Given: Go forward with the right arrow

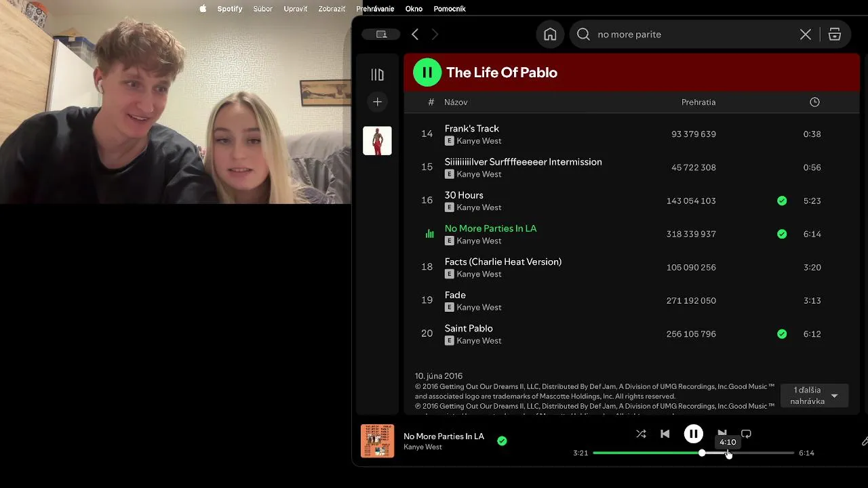Looking at the screenshot, I should coord(435,35).
